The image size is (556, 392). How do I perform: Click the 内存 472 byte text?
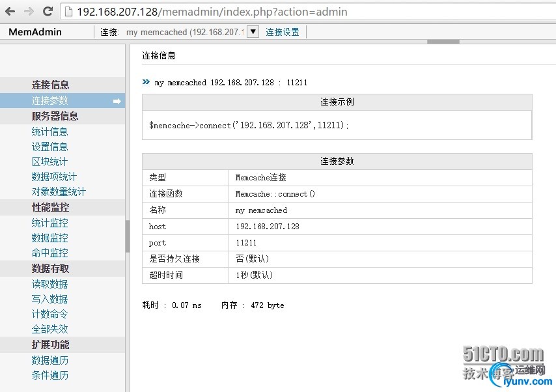pyautogui.click(x=253, y=305)
